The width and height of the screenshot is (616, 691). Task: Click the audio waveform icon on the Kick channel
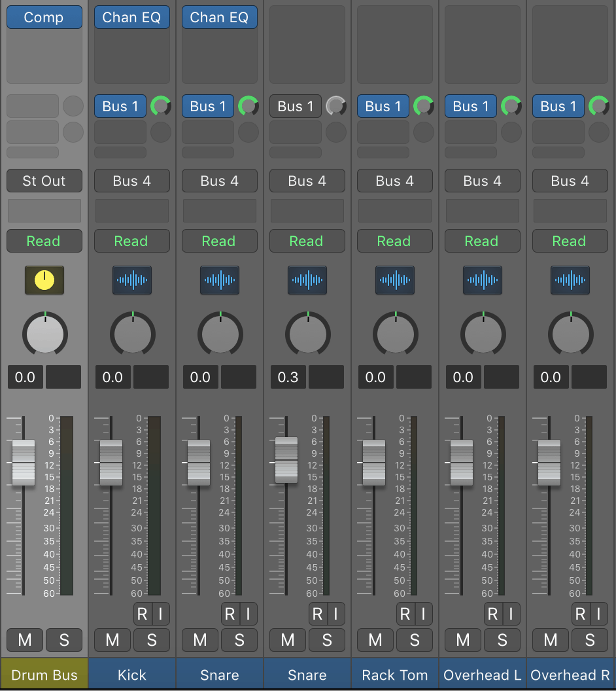pyautogui.click(x=131, y=280)
